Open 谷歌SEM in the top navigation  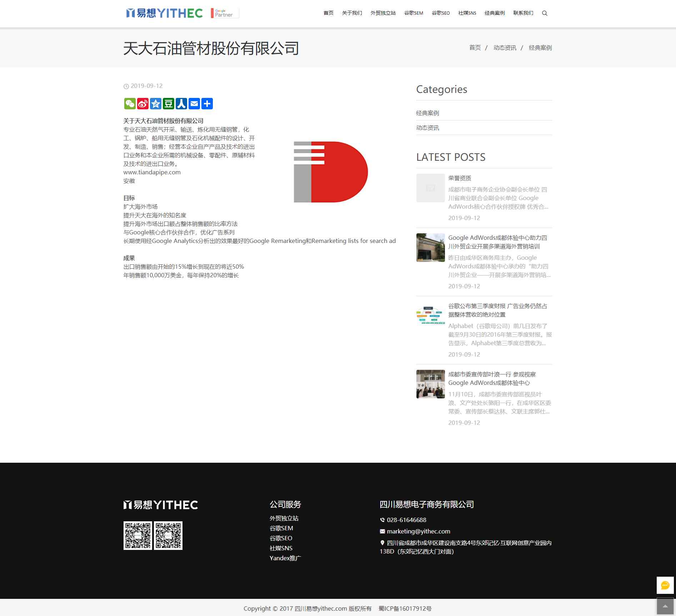[x=414, y=13]
